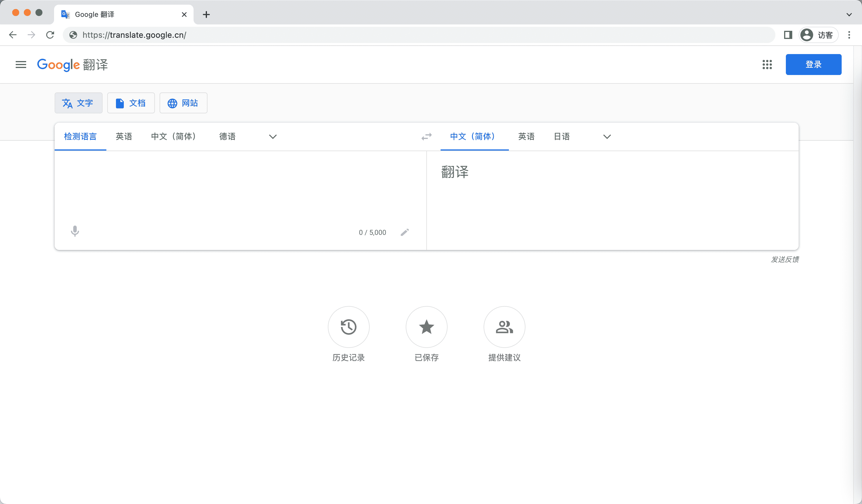Open the tab search dropdown

tap(849, 14)
